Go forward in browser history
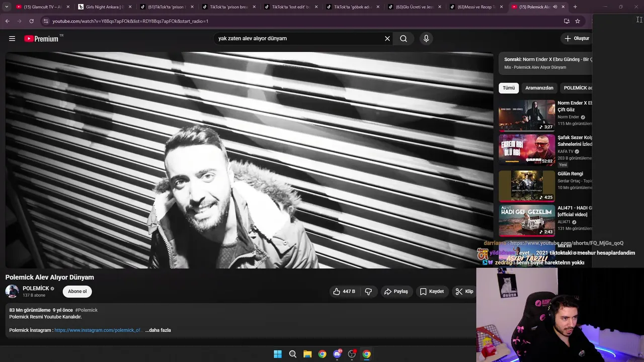 [19, 21]
